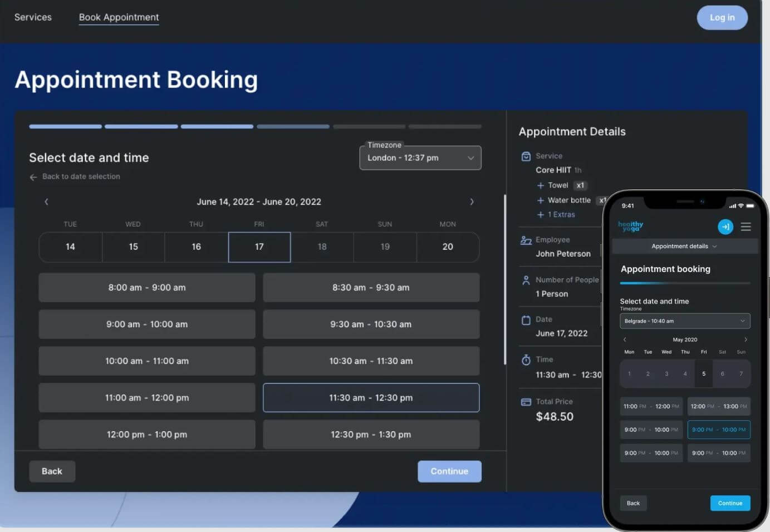This screenshot has width=770, height=532.
Task: Click the phone booking progress bar
Action: [x=685, y=283]
